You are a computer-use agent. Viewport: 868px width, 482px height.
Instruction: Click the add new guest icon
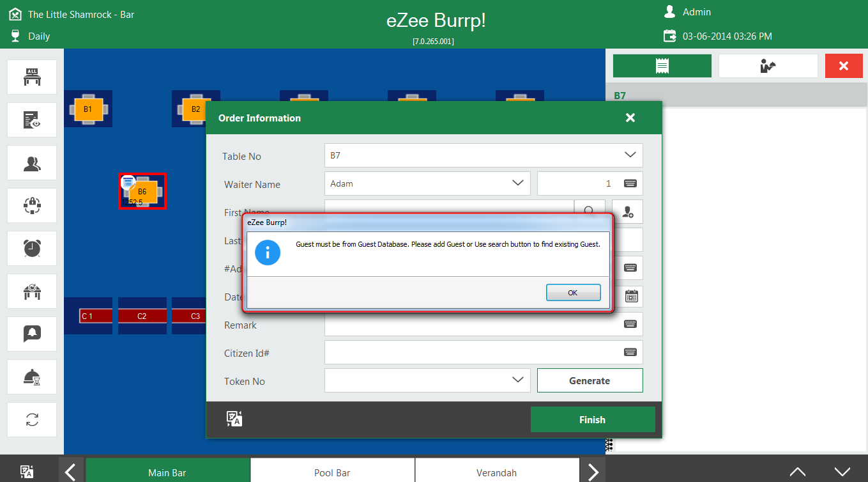(x=627, y=211)
